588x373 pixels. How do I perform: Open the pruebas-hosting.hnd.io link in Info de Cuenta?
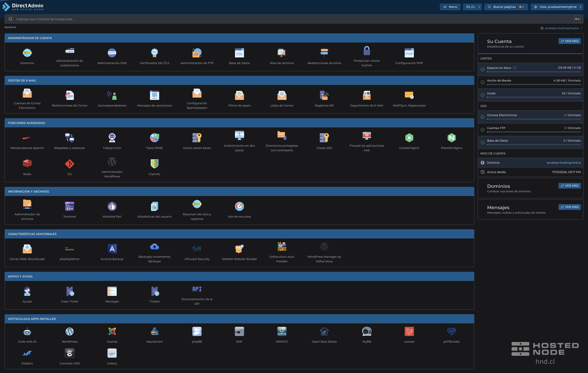click(x=564, y=163)
